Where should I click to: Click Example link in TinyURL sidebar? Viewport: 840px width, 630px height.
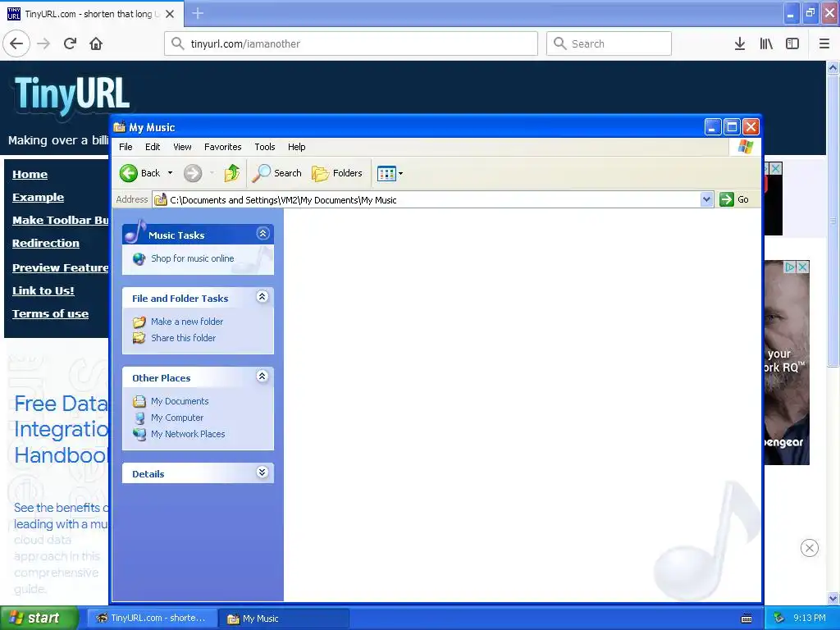click(38, 197)
